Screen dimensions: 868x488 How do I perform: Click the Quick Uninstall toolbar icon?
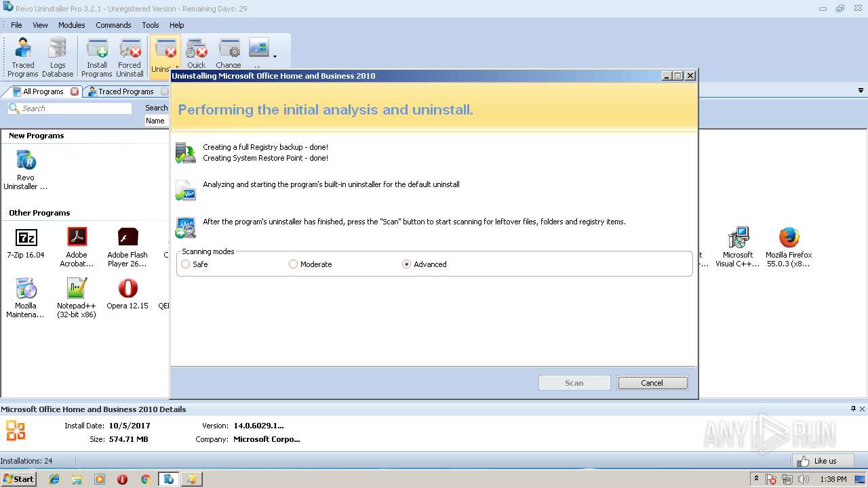coord(197,54)
